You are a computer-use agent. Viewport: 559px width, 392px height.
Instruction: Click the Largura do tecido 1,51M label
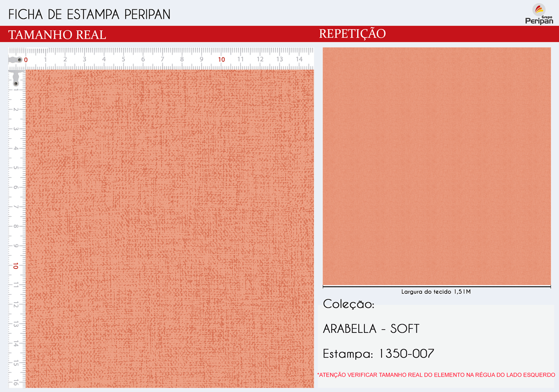[x=436, y=292]
